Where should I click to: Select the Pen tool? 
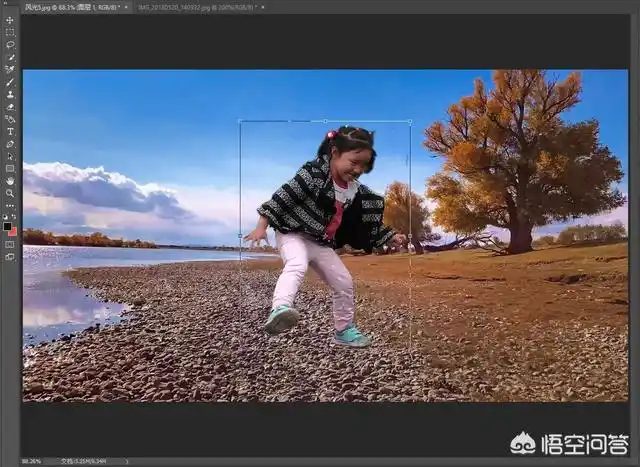tap(10, 143)
